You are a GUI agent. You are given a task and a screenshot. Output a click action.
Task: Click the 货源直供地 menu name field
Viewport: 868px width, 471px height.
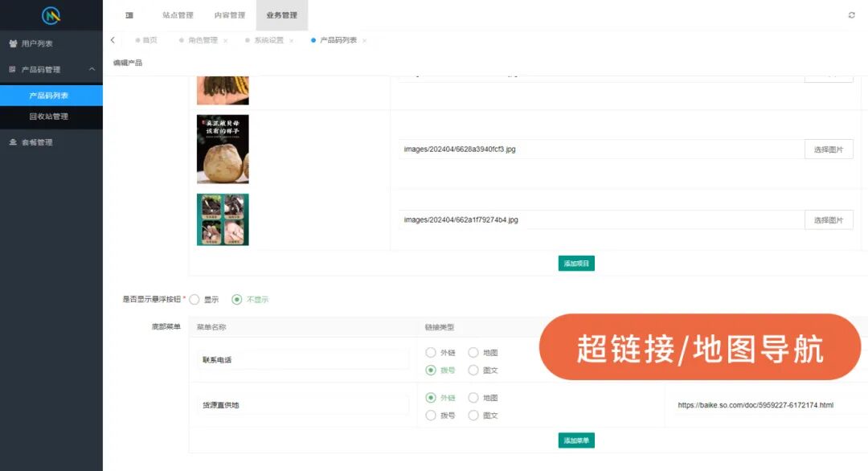click(x=302, y=405)
